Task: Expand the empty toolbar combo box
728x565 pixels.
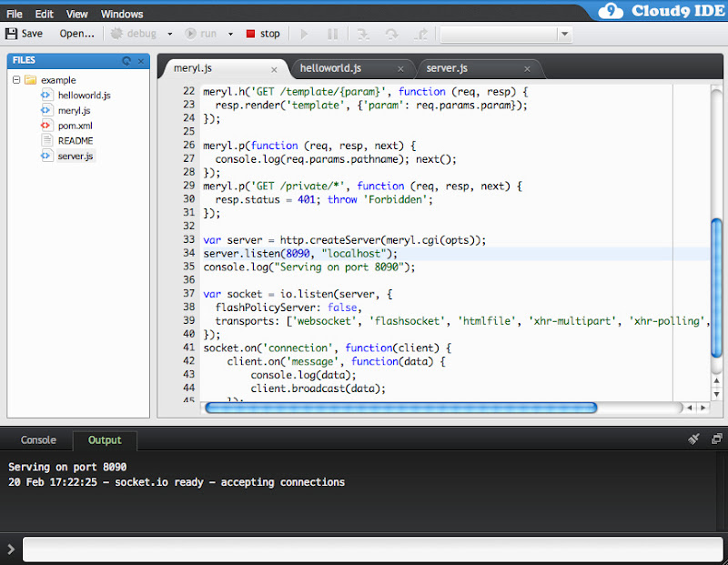Action: (564, 34)
